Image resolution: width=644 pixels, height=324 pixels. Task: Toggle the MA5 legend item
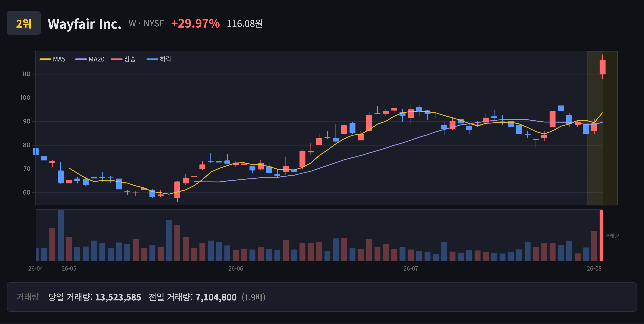(x=53, y=59)
